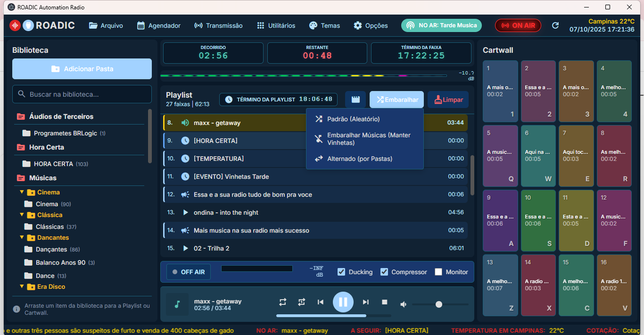Image resolution: width=644 pixels, height=335 pixels.
Task: Uncheck the Ducking checkbox
Action: (x=342, y=272)
